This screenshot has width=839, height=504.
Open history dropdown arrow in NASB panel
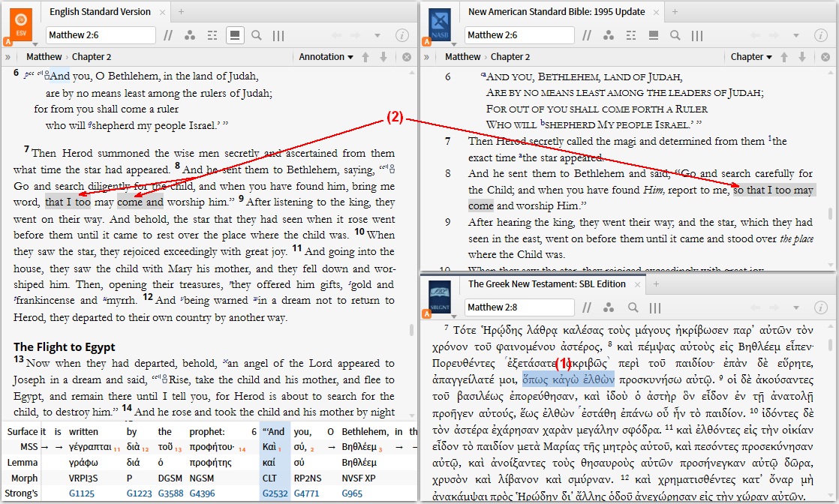pyautogui.click(x=796, y=35)
